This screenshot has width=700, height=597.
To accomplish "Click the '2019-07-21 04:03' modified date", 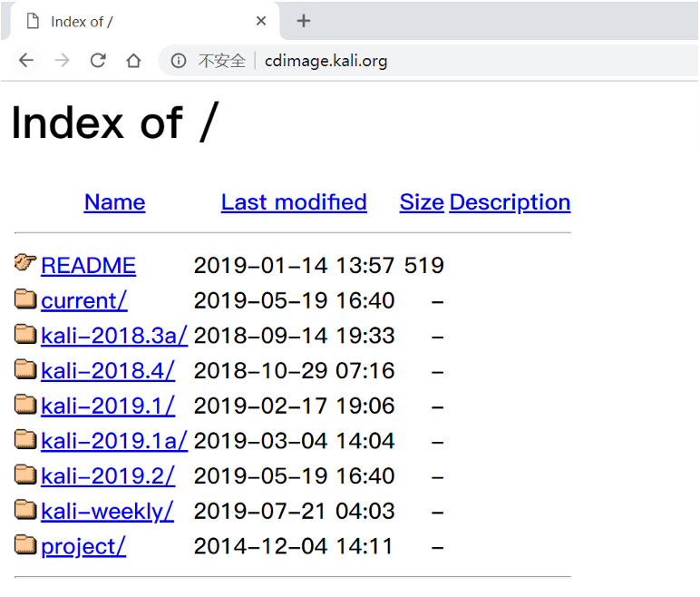I will pyautogui.click(x=294, y=511).
